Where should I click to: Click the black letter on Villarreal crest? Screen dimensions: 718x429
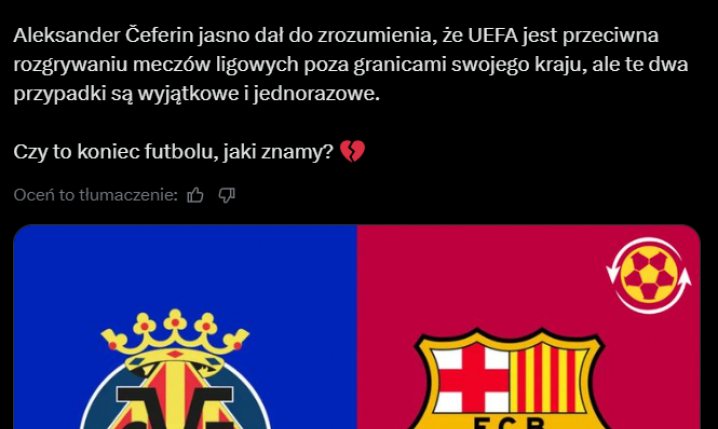coord(175,408)
